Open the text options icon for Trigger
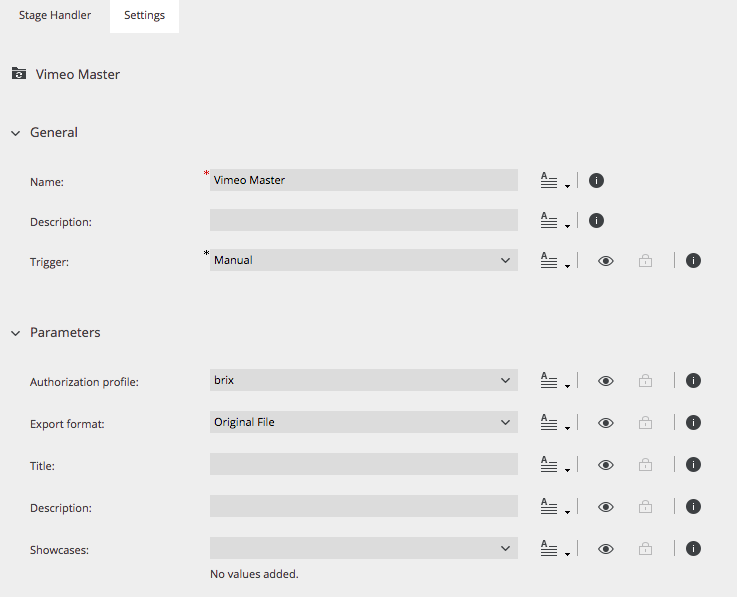The height and width of the screenshot is (597, 737). (555, 260)
